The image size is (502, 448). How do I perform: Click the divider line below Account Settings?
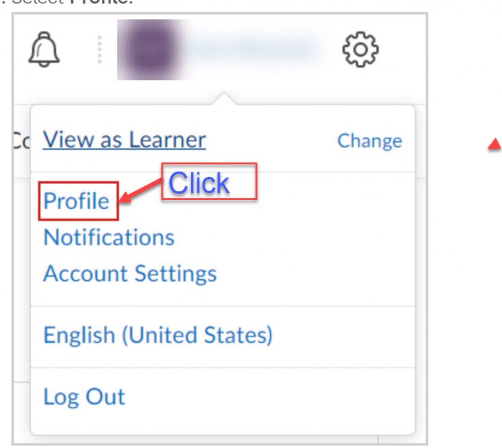click(222, 305)
